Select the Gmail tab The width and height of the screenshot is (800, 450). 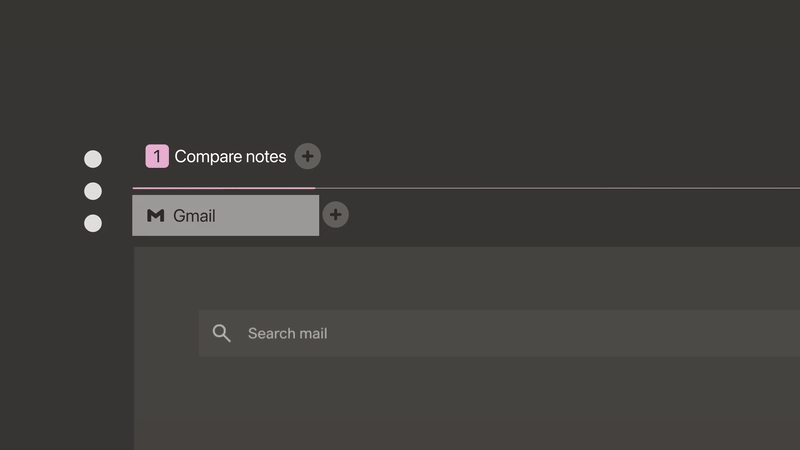(x=225, y=215)
